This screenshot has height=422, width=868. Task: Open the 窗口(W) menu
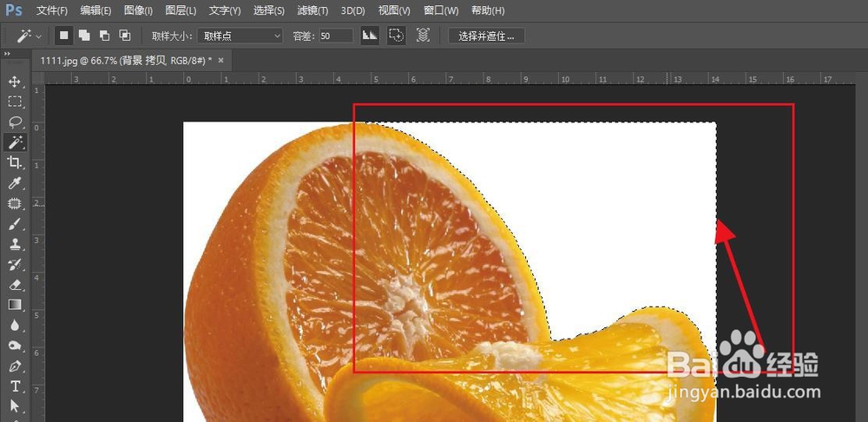coord(441,10)
